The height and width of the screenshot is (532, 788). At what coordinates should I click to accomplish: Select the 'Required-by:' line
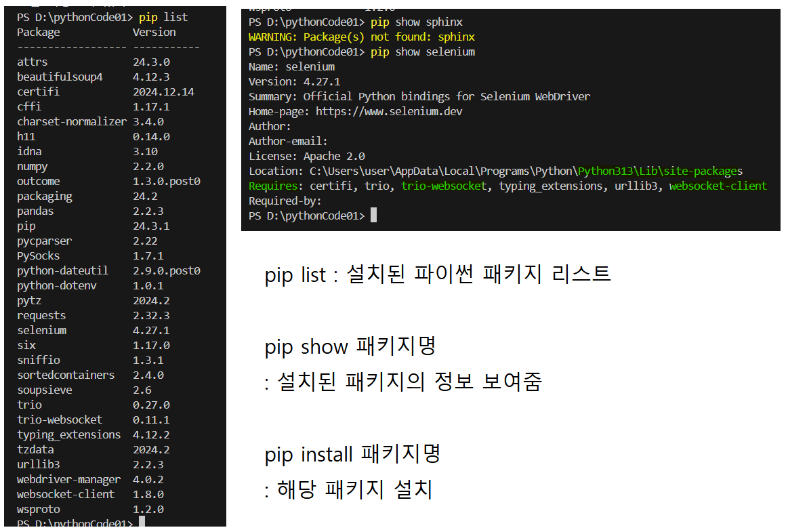click(x=285, y=201)
